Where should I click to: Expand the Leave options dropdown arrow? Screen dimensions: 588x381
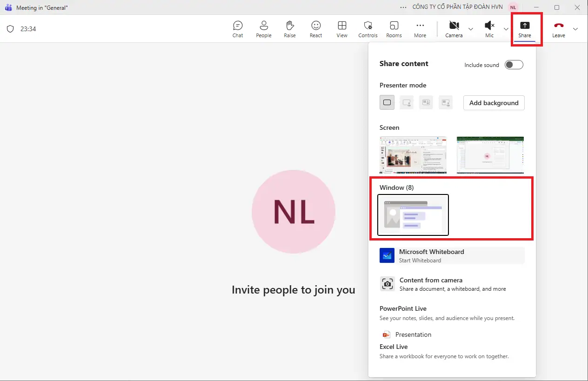(575, 29)
